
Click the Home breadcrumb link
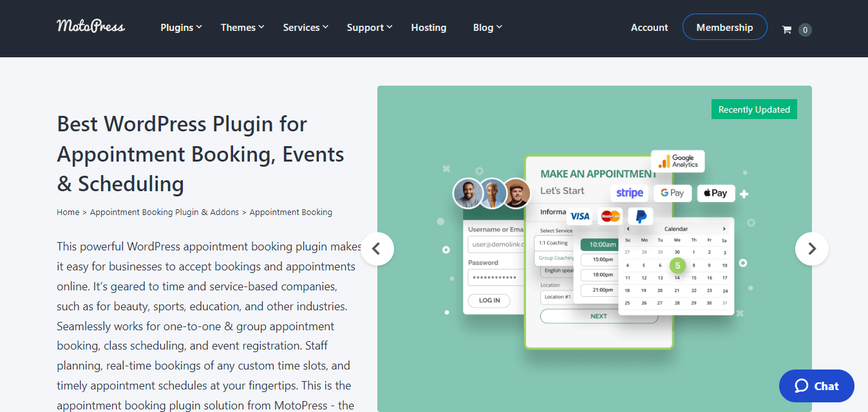point(68,212)
